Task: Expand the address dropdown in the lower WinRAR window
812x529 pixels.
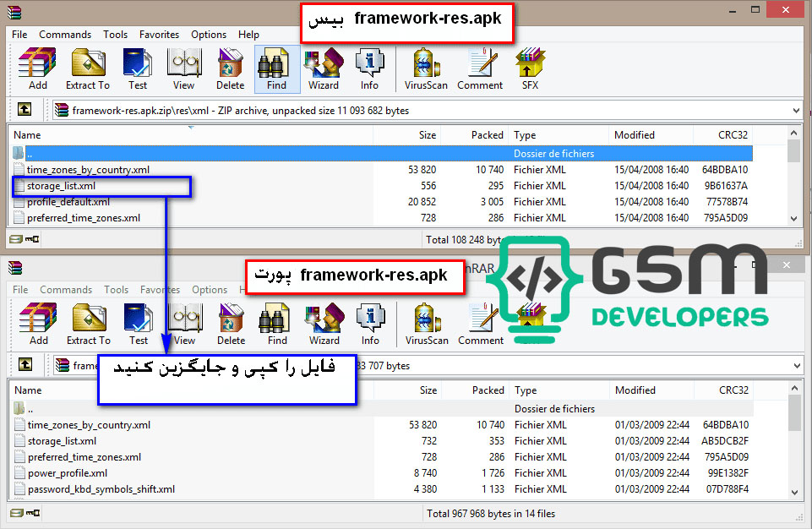Action: coord(797,366)
